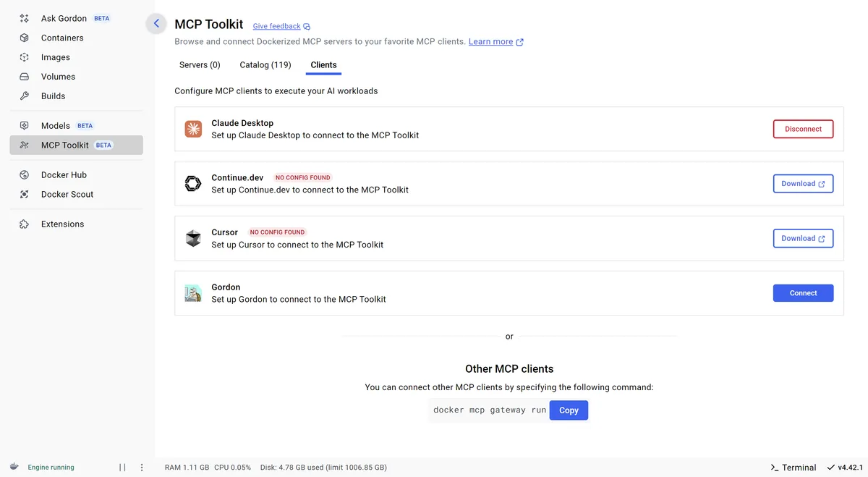Open the Volumes section
Viewport: 868px width, 477px height.
click(x=76, y=77)
